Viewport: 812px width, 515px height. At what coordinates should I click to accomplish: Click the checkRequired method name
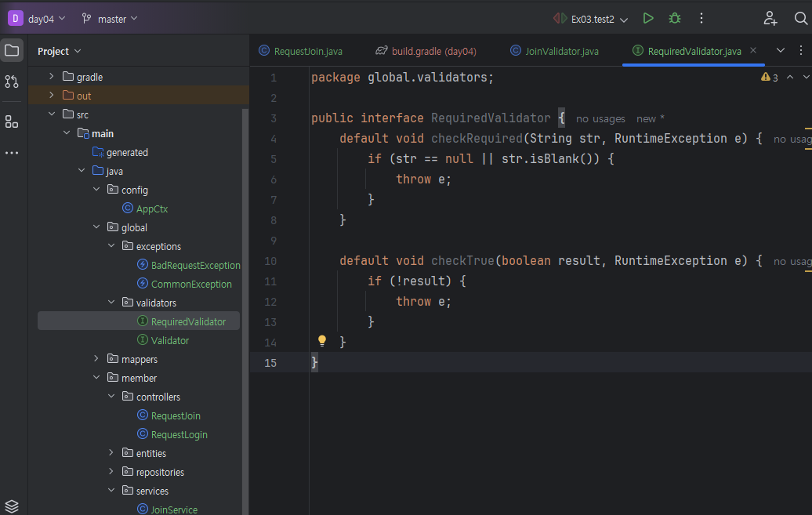click(x=477, y=138)
